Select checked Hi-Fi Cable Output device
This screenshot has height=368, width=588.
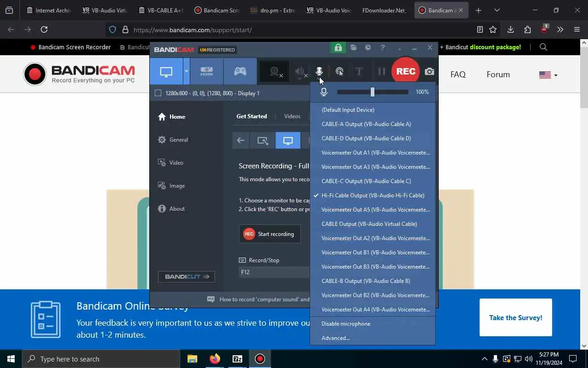click(x=373, y=195)
